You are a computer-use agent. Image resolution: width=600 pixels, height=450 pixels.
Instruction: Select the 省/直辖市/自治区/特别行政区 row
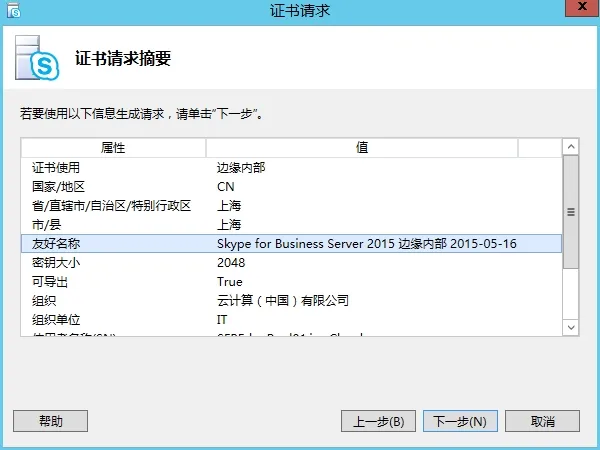(292, 205)
